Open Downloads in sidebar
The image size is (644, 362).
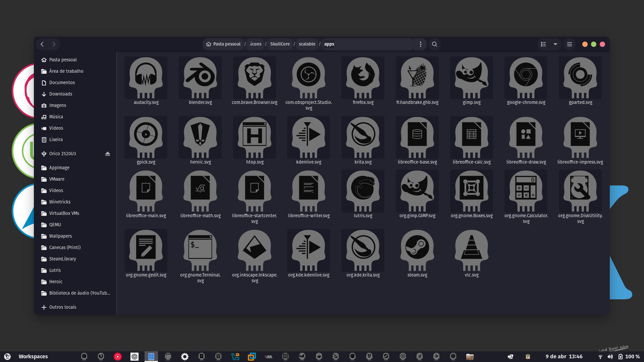point(75,94)
